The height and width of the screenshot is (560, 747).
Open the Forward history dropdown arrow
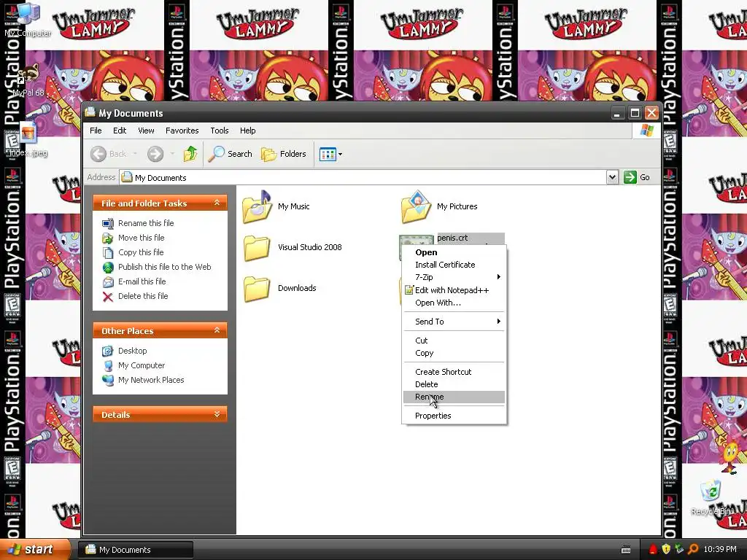pyautogui.click(x=172, y=154)
